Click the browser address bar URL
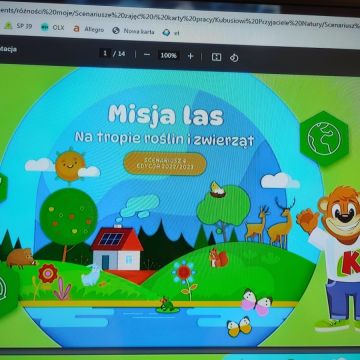 coord(180,17)
